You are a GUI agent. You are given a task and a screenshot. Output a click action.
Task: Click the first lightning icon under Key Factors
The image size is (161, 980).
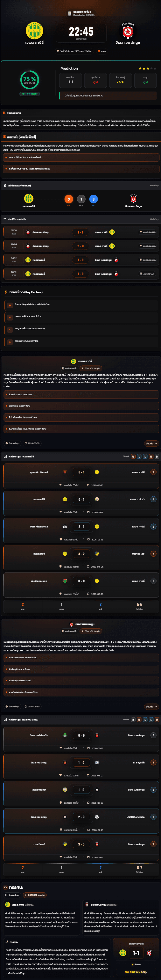10,305
